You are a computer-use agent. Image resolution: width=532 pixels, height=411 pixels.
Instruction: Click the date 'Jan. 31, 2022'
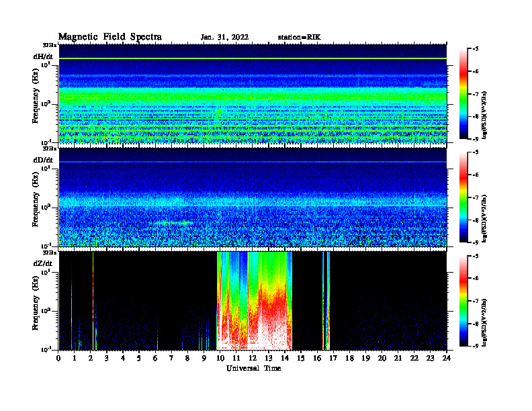click(x=224, y=38)
